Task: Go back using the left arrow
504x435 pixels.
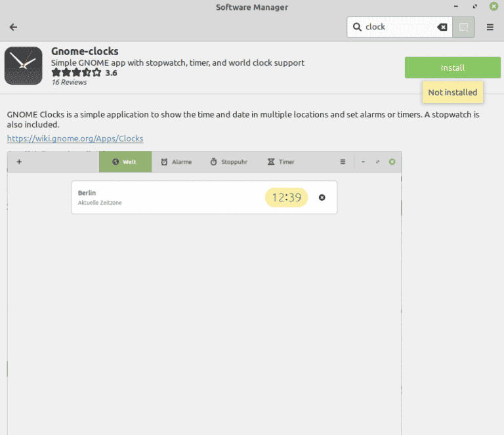Action: 13,27
